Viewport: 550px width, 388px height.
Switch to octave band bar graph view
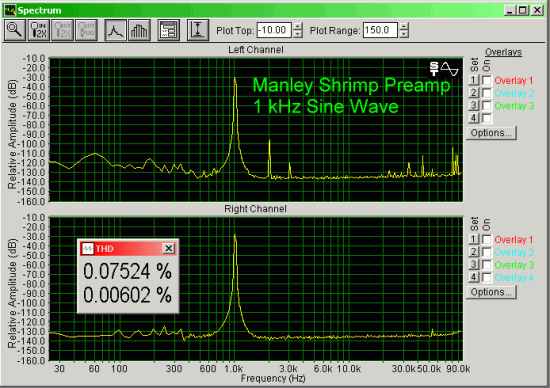(139, 30)
